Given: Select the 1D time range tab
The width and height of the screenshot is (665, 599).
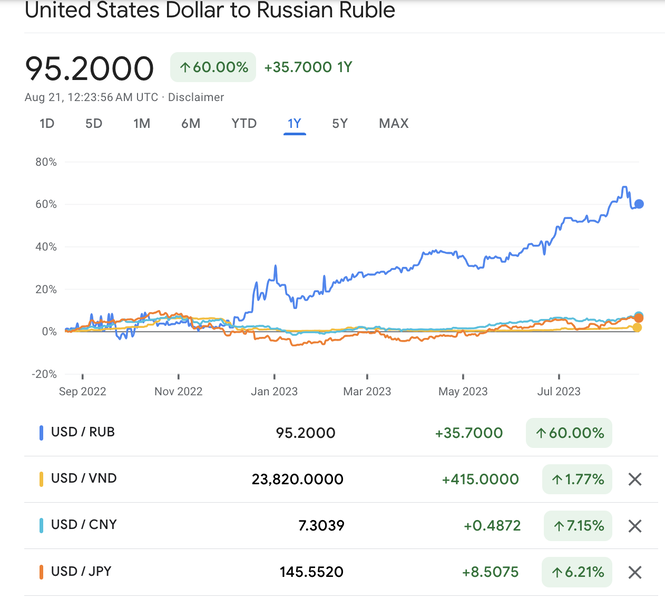Looking at the screenshot, I should click(x=47, y=124).
